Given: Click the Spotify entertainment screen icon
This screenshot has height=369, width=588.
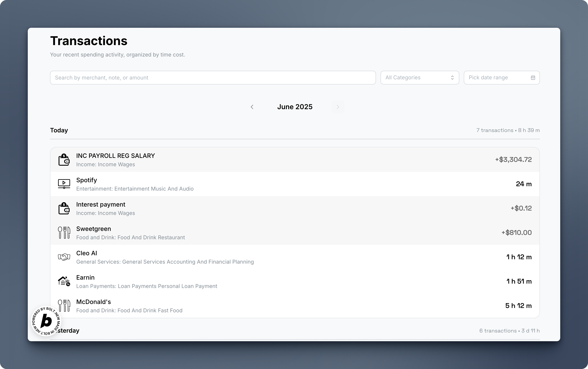Looking at the screenshot, I should pos(64,184).
